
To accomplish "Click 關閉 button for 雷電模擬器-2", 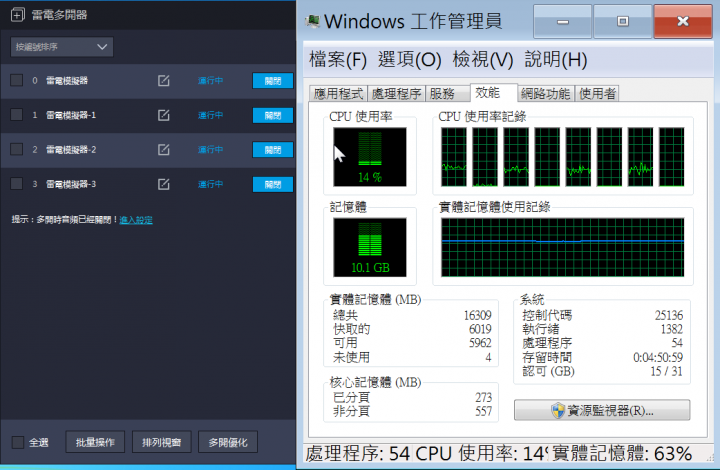I will [273, 150].
